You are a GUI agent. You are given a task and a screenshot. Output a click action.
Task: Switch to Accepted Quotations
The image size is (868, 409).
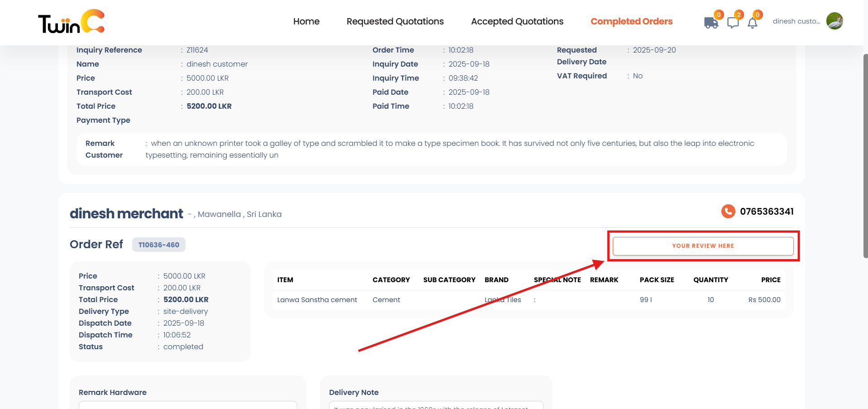(x=517, y=21)
